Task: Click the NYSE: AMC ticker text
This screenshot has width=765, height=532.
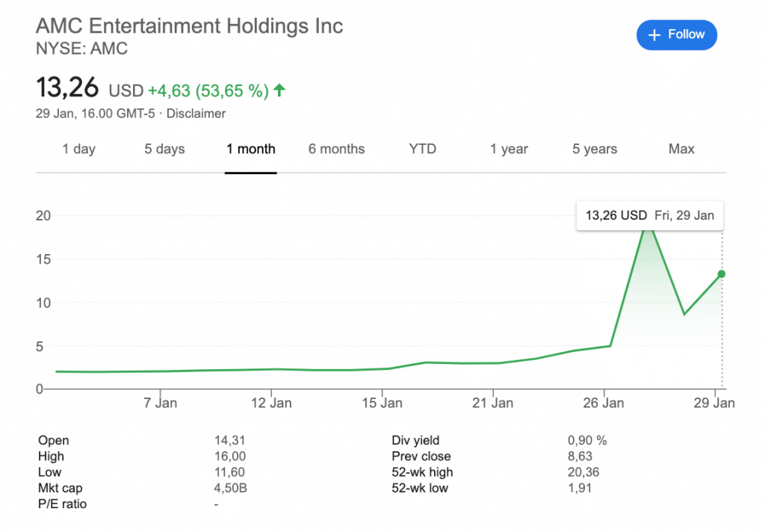Action: pos(82,49)
